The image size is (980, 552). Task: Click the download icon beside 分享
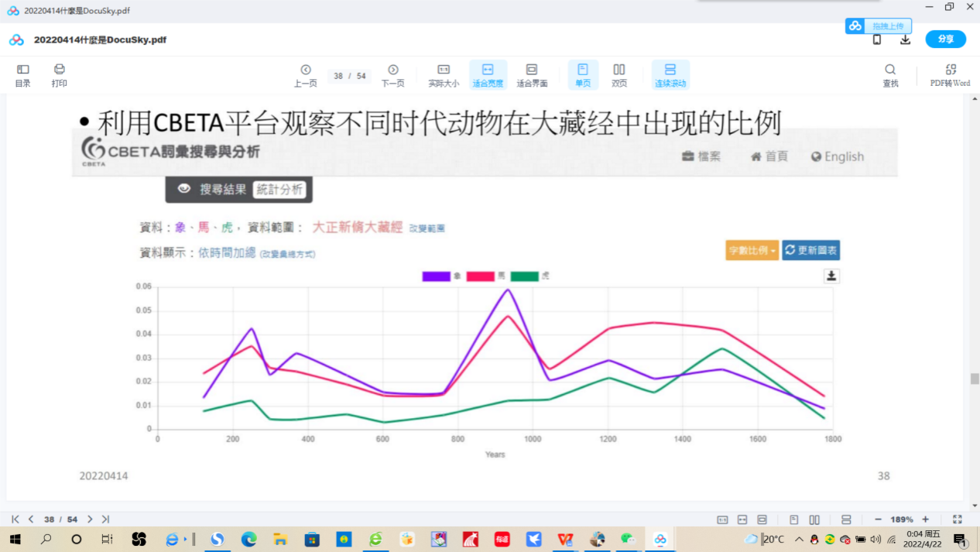click(x=905, y=39)
